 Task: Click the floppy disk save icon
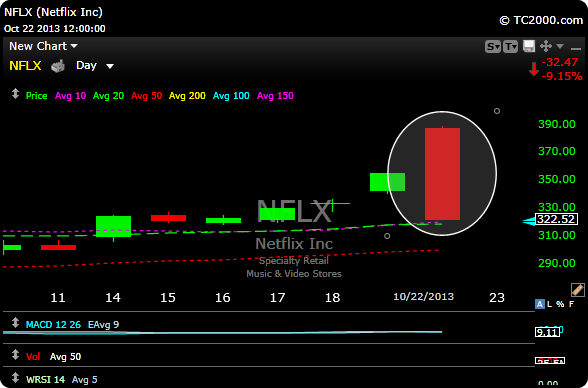tap(529, 46)
